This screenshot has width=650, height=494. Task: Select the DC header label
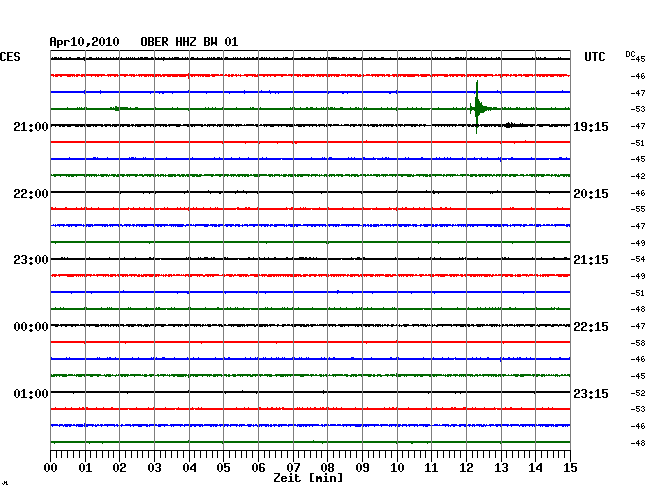[x=630, y=54]
